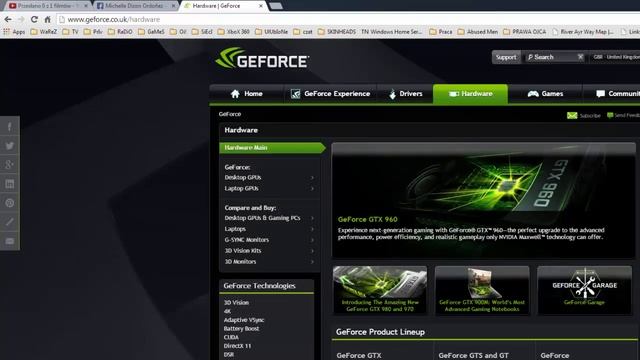The image size is (640, 360).
Task: Click the GeForce logo
Action: point(262,58)
